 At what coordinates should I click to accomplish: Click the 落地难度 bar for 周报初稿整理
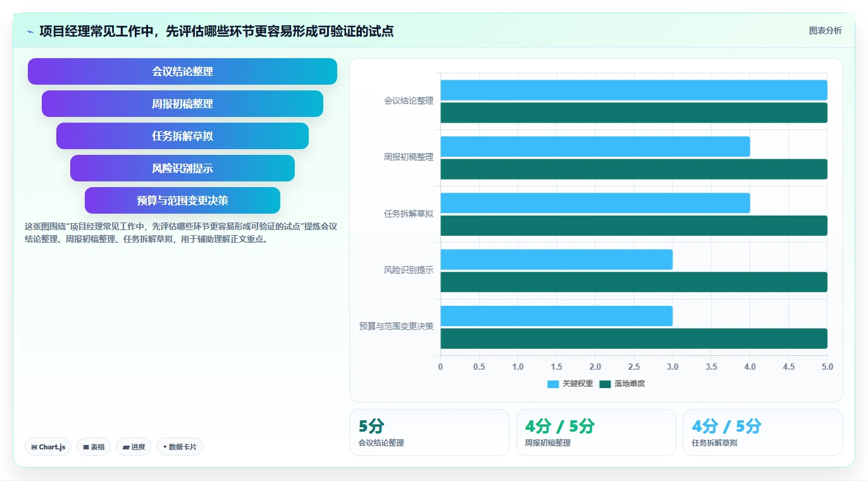pos(634,169)
